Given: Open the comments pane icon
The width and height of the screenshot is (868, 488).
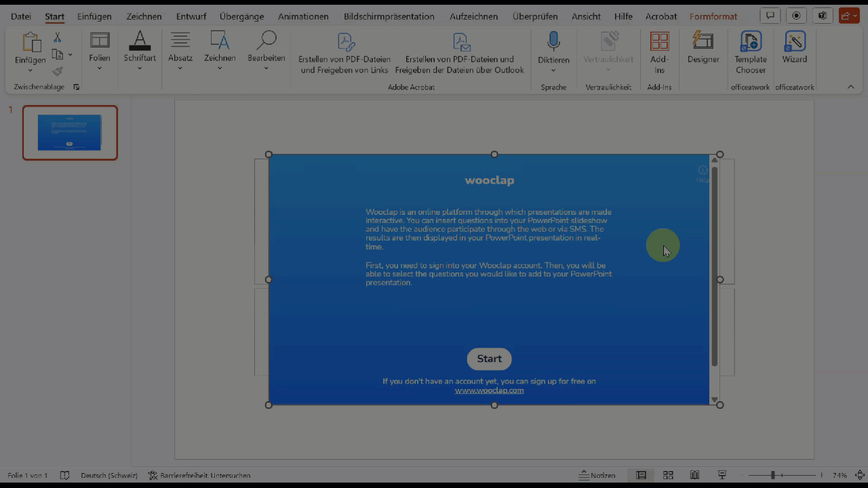Looking at the screenshot, I should point(770,16).
